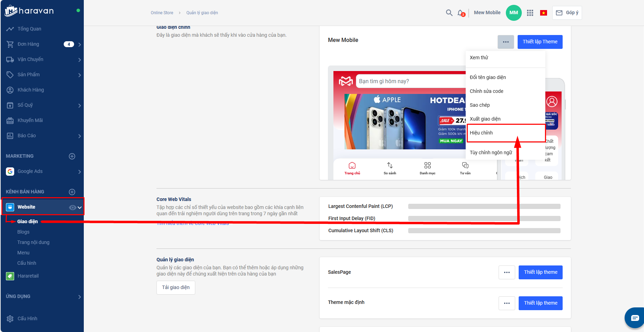644x332 pixels.
Task: Click the Khuyến Mãi gift icon
Action: click(x=10, y=120)
